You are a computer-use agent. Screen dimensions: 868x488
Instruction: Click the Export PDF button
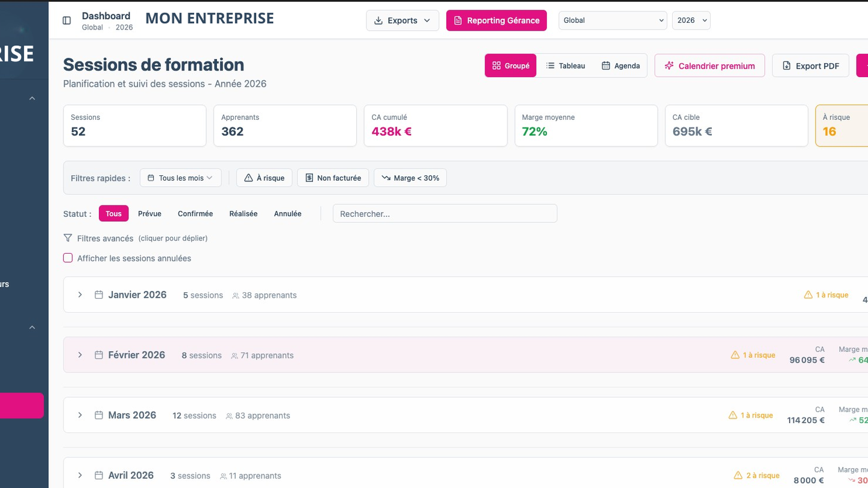[x=810, y=66]
